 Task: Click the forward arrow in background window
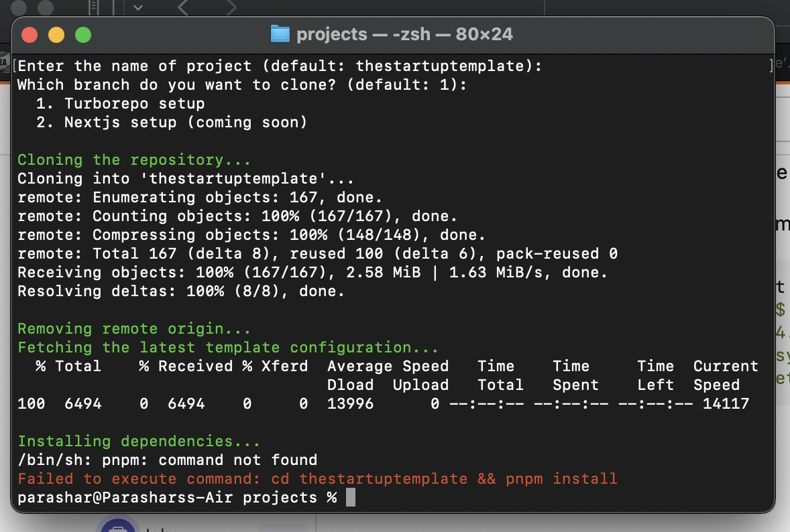(x=231, y=7)
